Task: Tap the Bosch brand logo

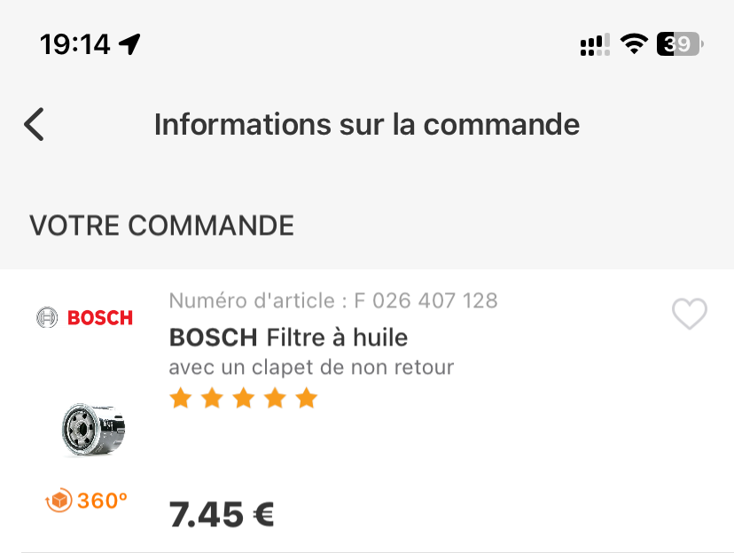Action: [x=85, y=317]
